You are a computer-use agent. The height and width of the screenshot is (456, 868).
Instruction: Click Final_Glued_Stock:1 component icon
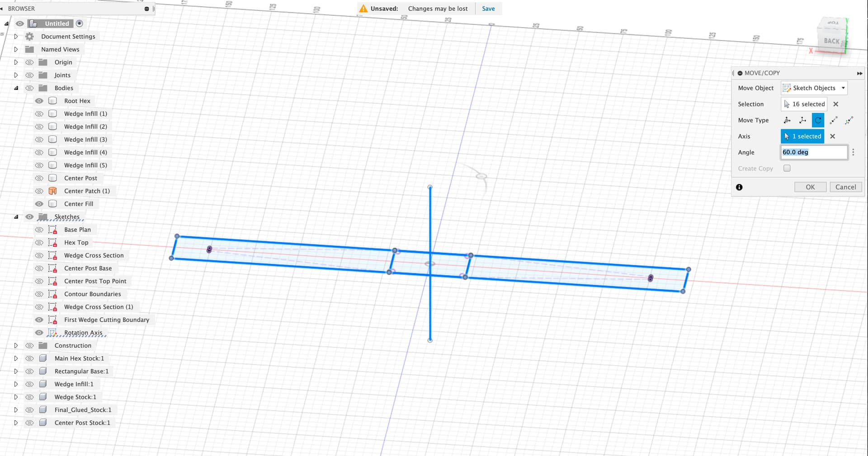pyautogui.click(x=43, y=410)
